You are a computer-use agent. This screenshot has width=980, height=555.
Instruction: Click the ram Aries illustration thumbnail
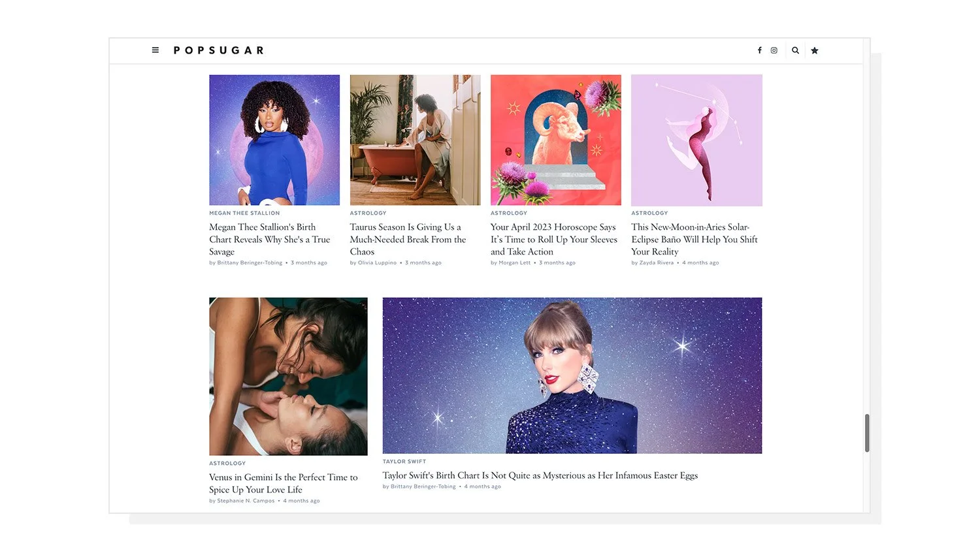pyautogui.click(x=556, y=140)
